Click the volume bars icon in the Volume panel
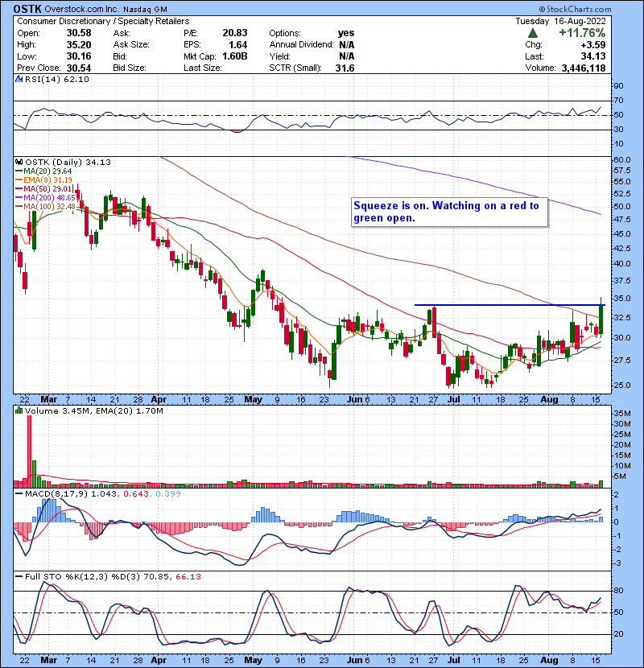Viewport: 644px width, 668px height. tap(19, 410)
